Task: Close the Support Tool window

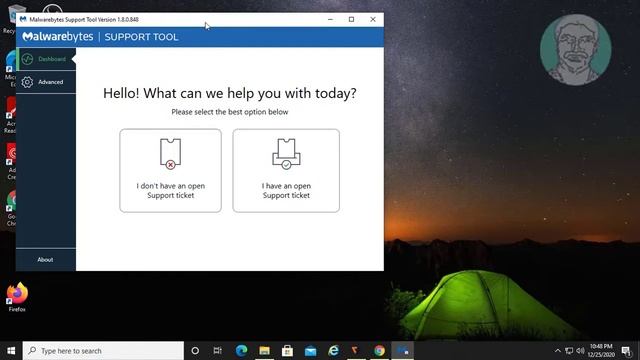Action: point(373,19)
